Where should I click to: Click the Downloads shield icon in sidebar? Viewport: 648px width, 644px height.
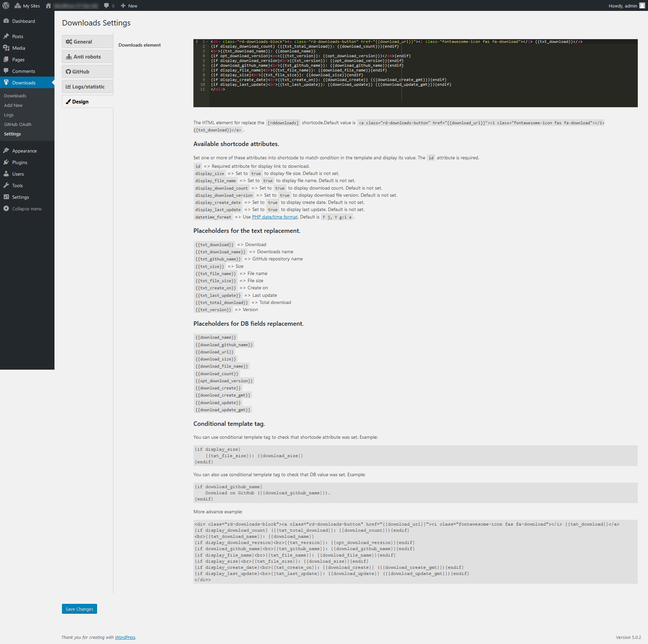tap(6, 82)
